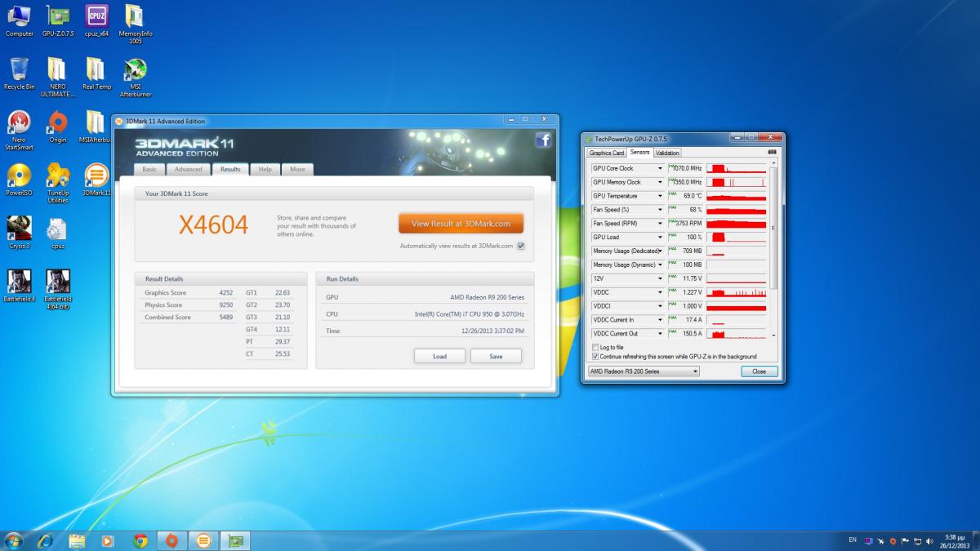Image resolution: width=980 pixels, height=551 pixels.
Task: Click the Save button in Run Details
Action: [495, 356]
